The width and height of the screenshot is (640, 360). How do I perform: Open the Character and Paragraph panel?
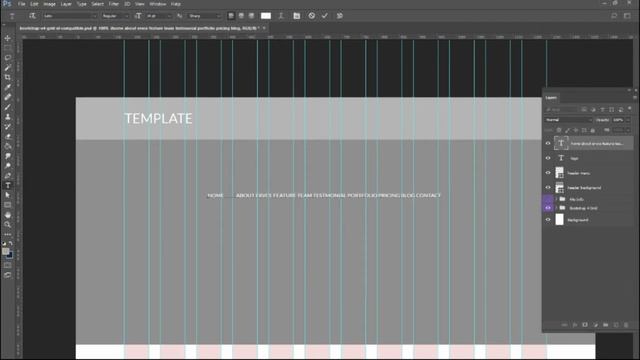tap(297, 16)
